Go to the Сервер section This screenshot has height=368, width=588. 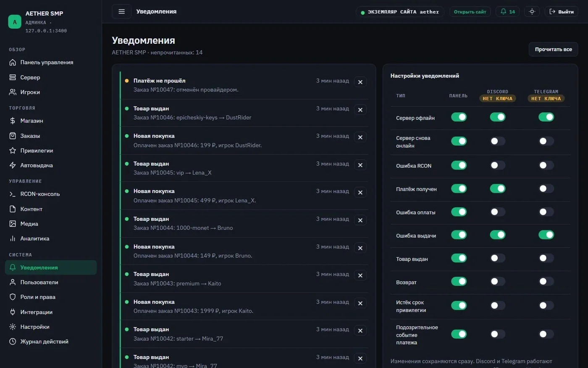[51, 77]
